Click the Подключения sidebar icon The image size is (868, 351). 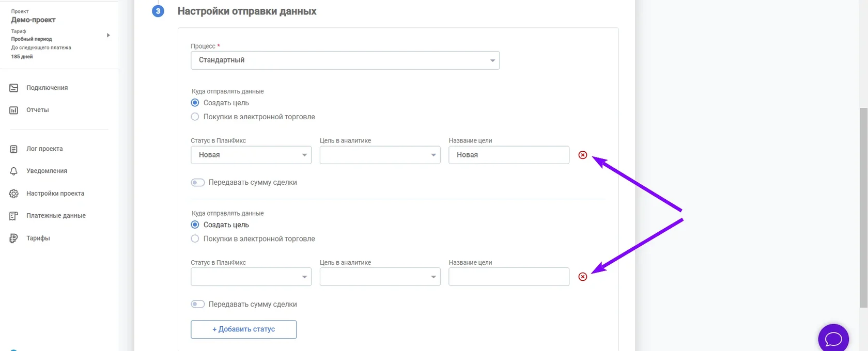coord(14,88)
